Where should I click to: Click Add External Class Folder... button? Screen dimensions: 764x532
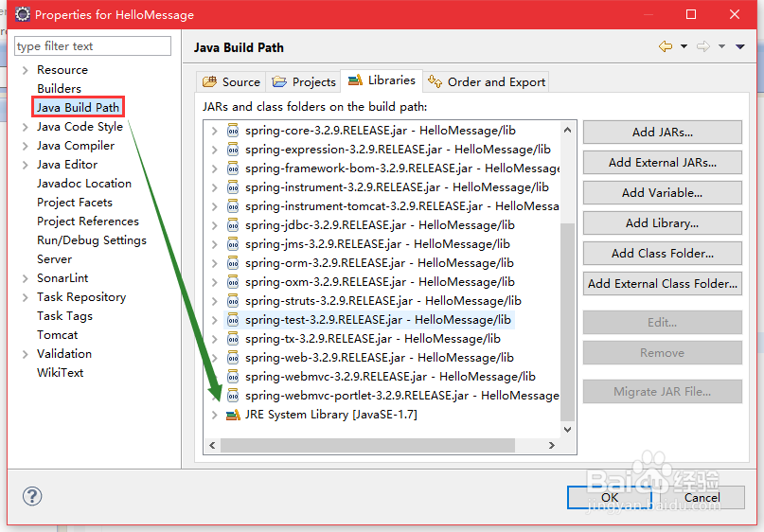662,284
